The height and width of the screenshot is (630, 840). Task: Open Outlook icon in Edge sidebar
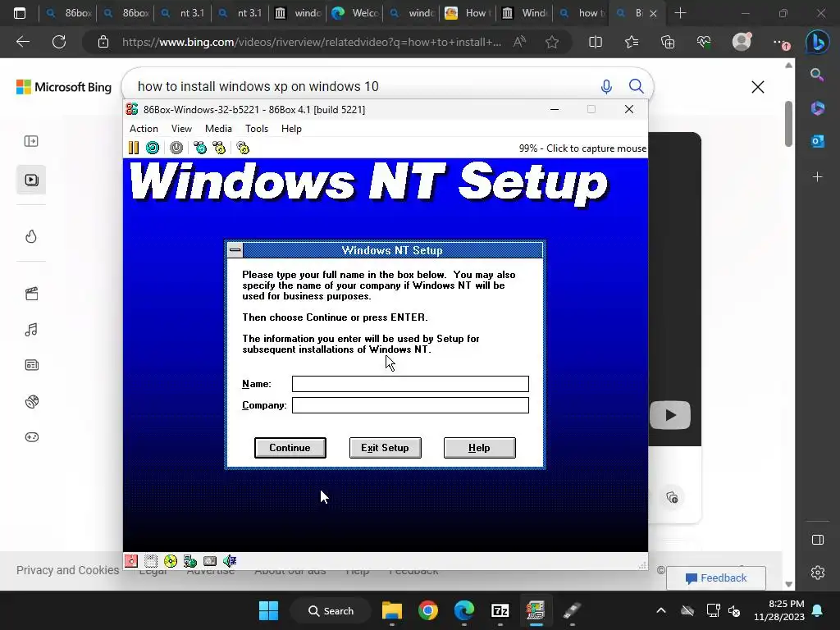tap(818, 141)
